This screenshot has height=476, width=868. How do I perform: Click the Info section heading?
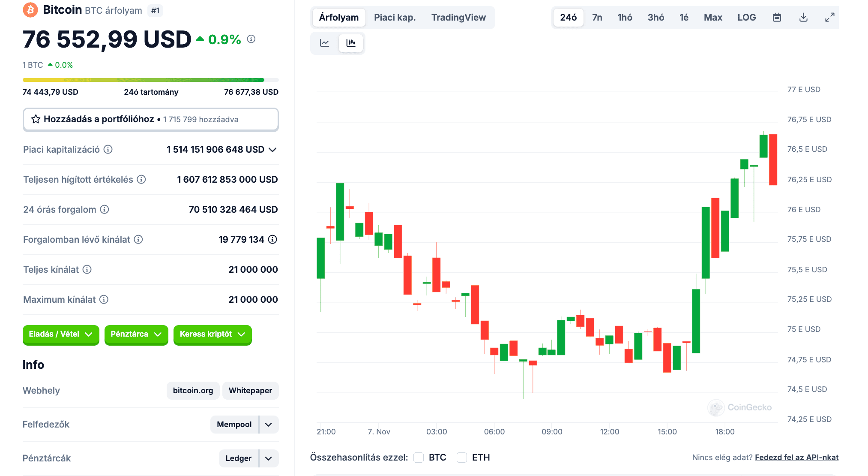click(x=33, y=365)
